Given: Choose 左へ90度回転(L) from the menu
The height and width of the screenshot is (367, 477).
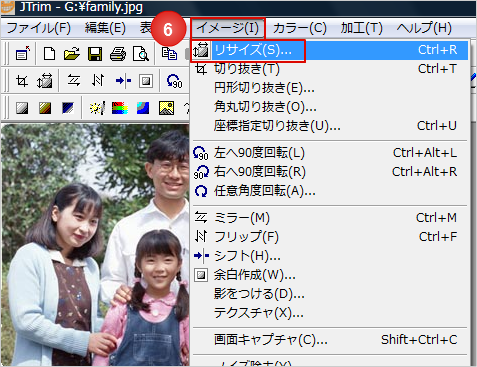Looking at the screenshot, I should point(330,153).
